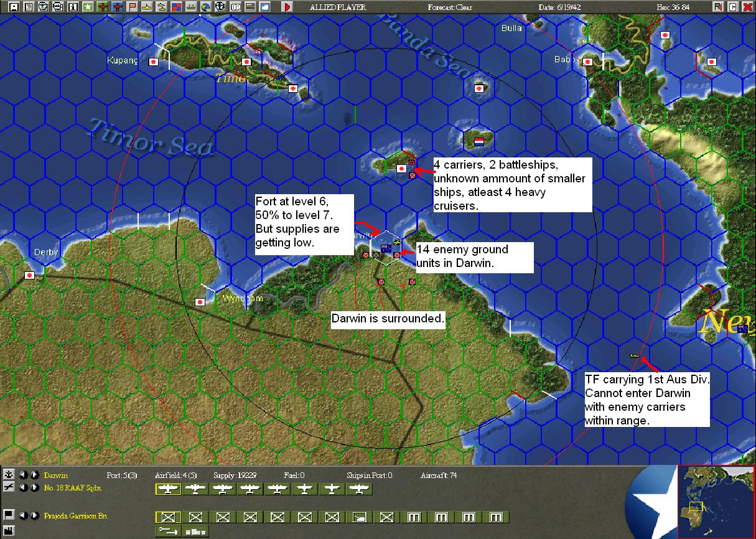Screen dimensions: 756x539
Task: Click the orange flag toolbar icon
Action: [133, 7]
